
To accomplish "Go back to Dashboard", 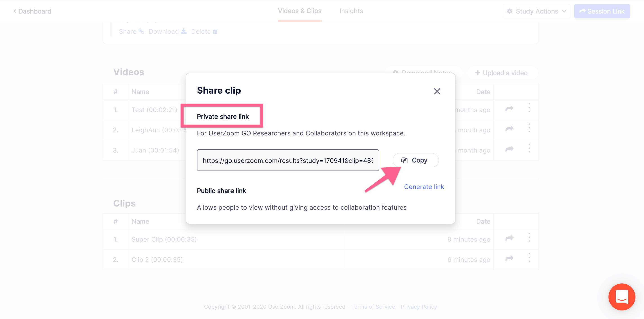I will pyautogui.click(x=32, y=11).
